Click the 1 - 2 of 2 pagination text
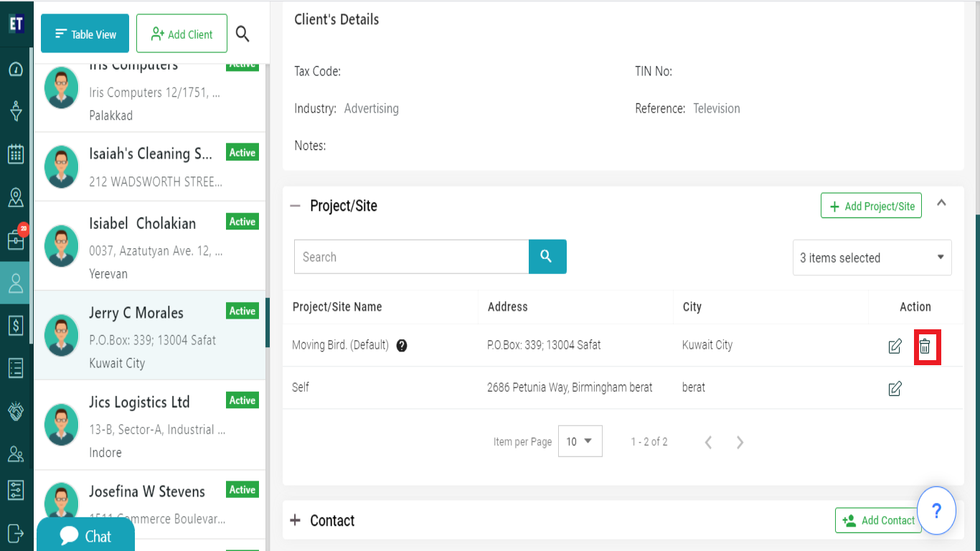This screenshot has width=980, height=551. tap(649, 442)
